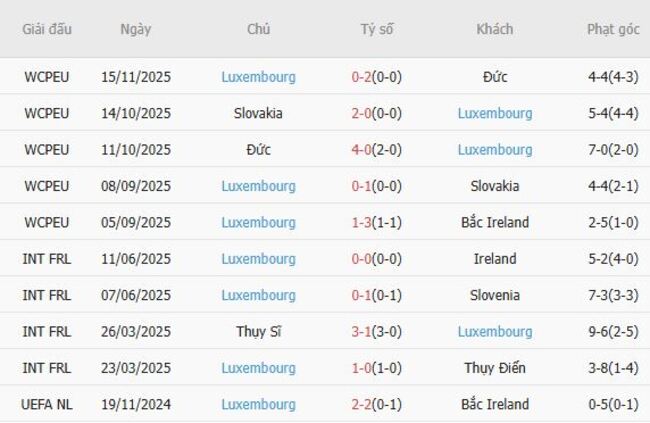Click the 0-2 score against Đức

[x=364, y=77]
